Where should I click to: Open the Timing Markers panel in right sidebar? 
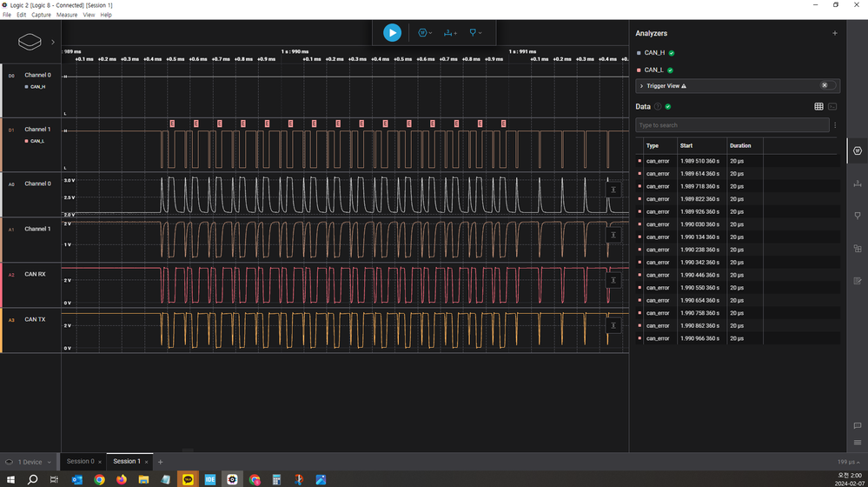(x=858, y=183)
